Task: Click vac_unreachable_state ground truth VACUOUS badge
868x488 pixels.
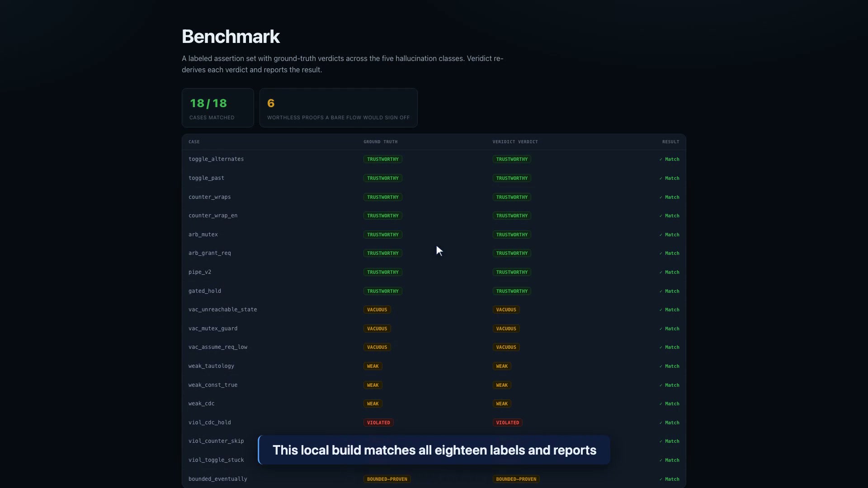Action: coord(377,310)
